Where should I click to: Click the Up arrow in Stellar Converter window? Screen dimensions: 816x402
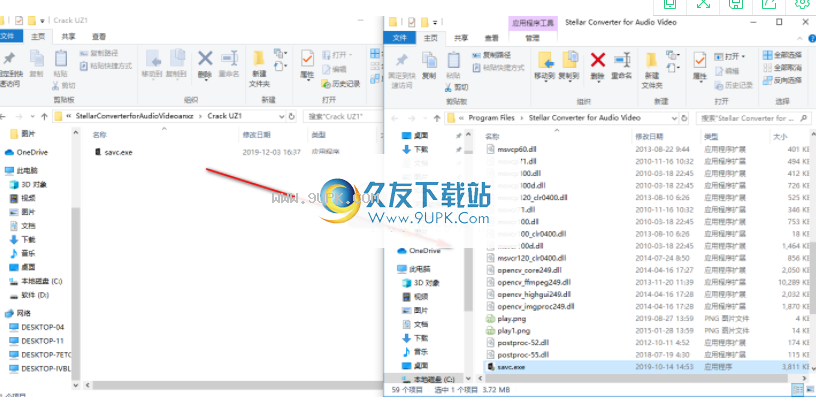437,118
